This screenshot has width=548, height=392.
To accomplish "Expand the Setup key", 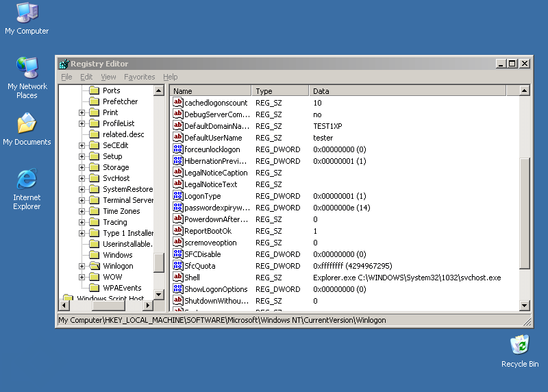I will click(x=82, y=156).
